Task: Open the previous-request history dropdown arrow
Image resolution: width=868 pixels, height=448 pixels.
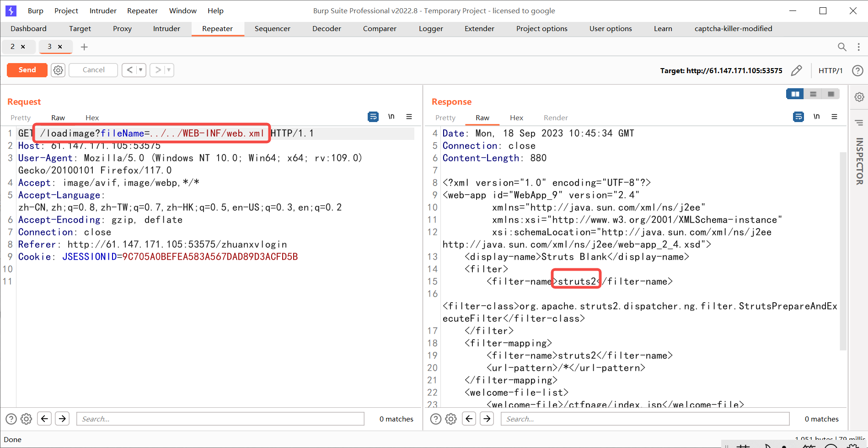Action: [141, 70]
